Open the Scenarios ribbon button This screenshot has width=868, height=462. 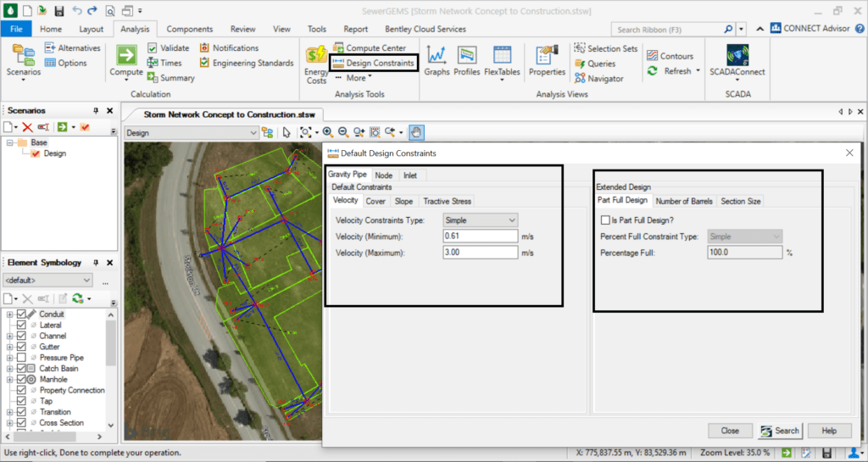[x=23, y=63]
